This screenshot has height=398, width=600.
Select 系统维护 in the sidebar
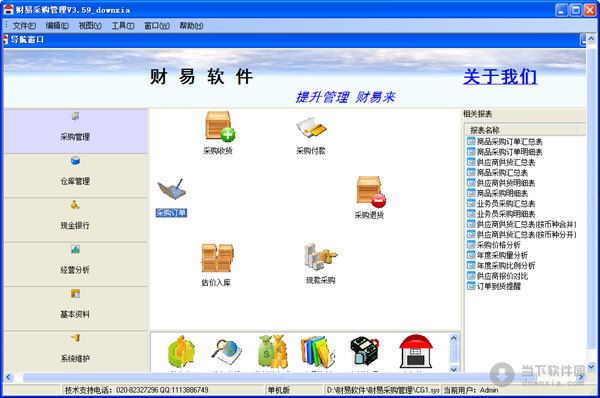tap(76, 352)
